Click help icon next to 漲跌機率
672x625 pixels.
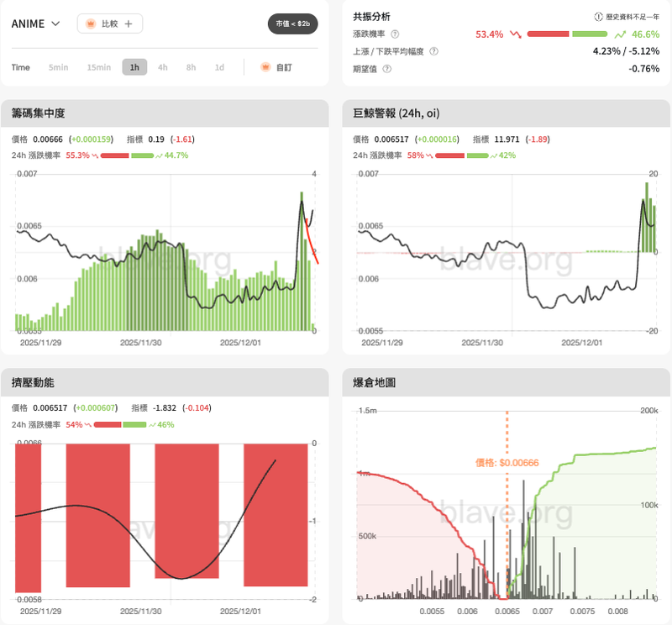click(395, 34)
